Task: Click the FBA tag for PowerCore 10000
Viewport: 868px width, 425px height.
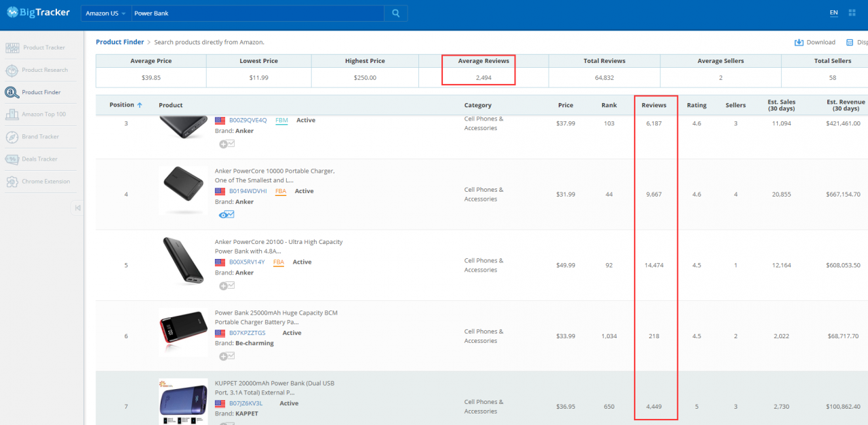Action: 280,191
